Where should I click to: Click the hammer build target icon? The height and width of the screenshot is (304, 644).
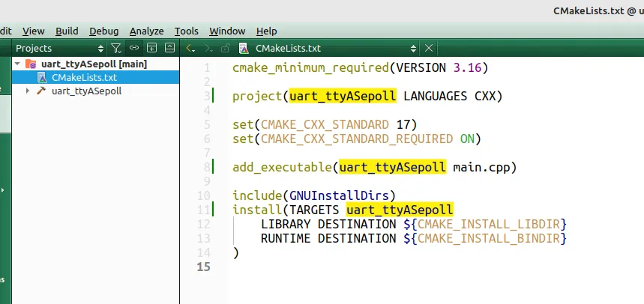click(41, 91)
